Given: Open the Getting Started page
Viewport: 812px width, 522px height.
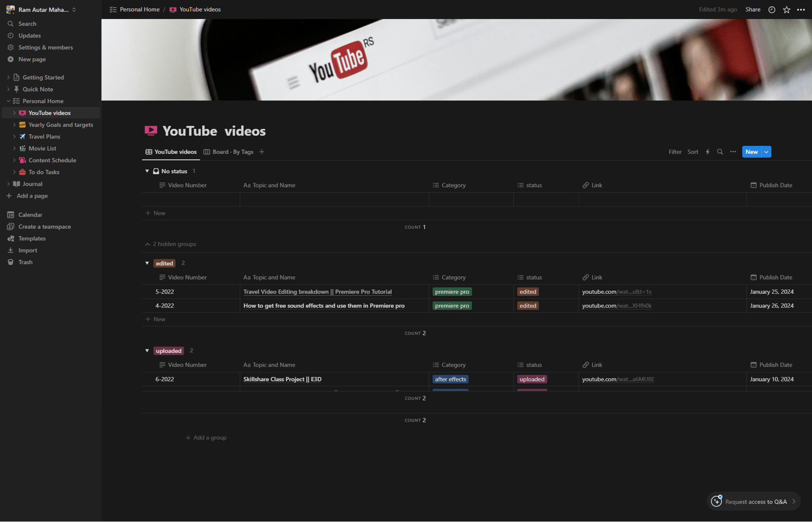Looking at the screenshot, I should tap(43, 78).
